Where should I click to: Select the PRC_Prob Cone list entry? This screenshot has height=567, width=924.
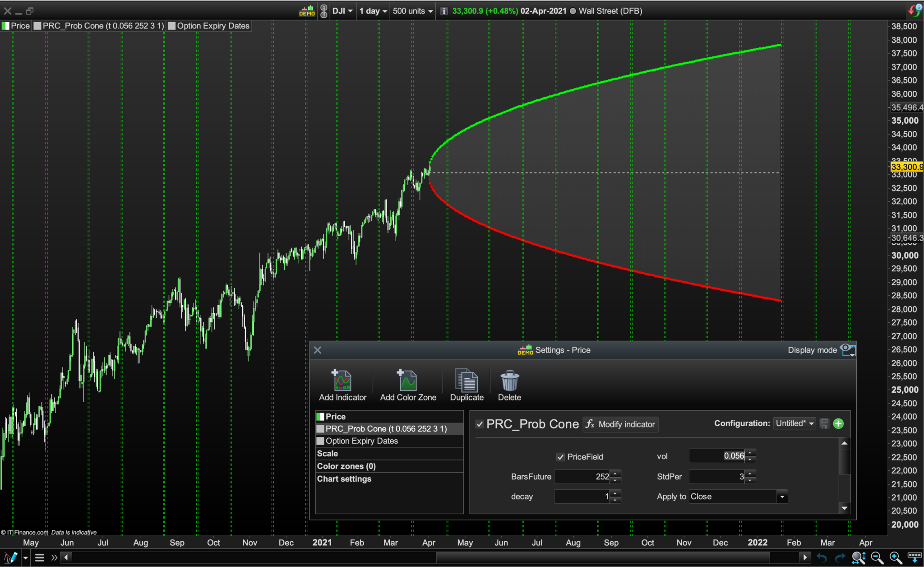[386, 429]
